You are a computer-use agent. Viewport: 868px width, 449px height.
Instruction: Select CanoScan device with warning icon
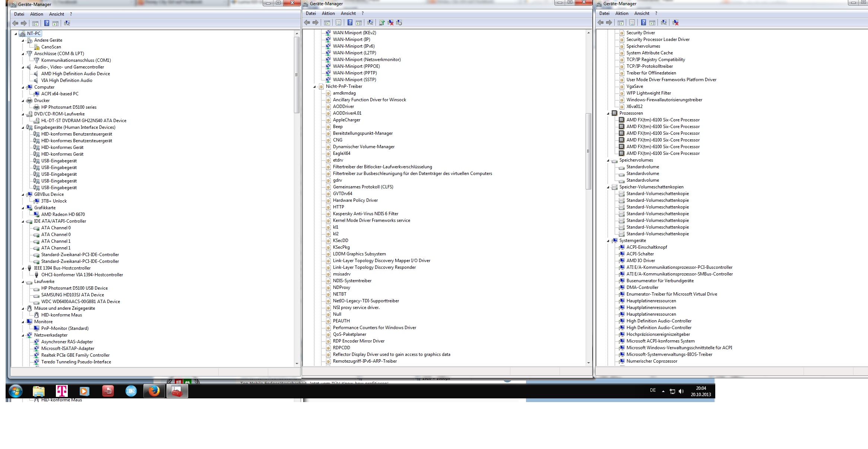click(x=51, y=47)
